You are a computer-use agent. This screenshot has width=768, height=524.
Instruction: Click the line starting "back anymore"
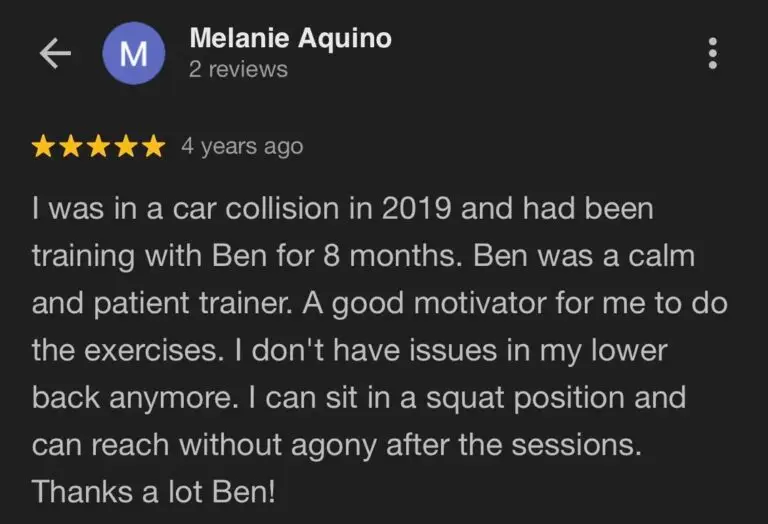tap(359, 397)
